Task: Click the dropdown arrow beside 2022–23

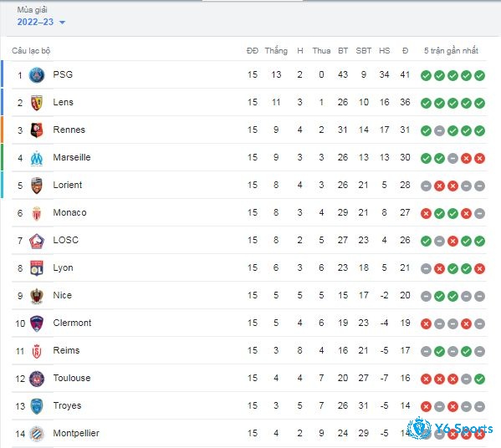Action: coord(62,23)
